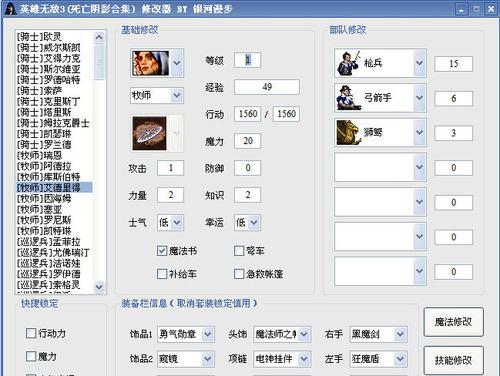Viewport: 500px width, 376px height.
Task: Open the 左手 狂魔盾 dropdown
Action: tap(400, 359)
